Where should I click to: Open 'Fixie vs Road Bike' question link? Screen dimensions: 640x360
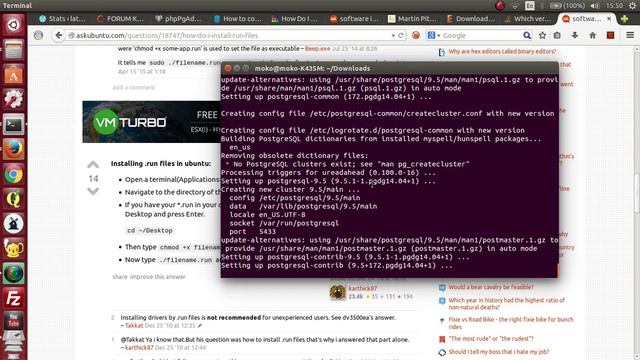tap(511, 323)
